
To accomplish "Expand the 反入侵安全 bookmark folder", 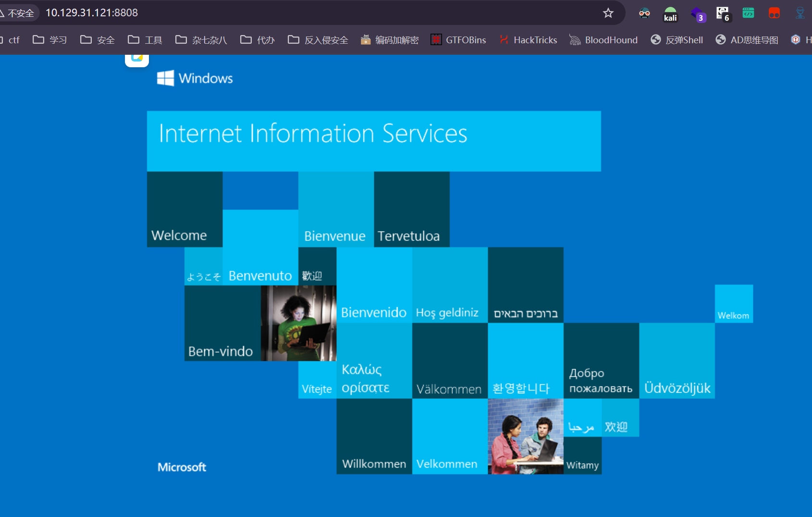I will 318,40.
